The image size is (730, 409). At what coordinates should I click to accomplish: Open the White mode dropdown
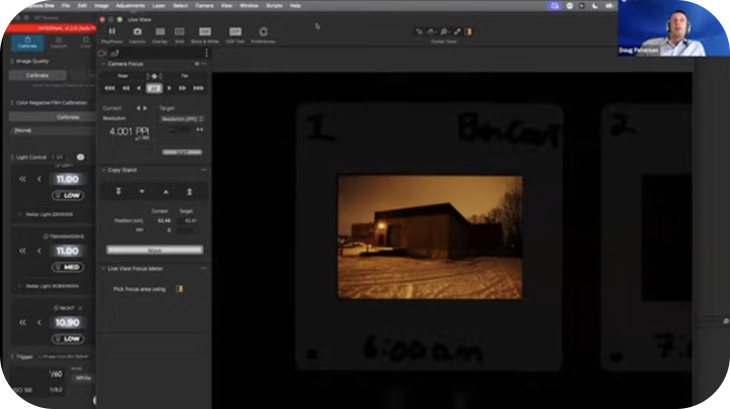84,378
